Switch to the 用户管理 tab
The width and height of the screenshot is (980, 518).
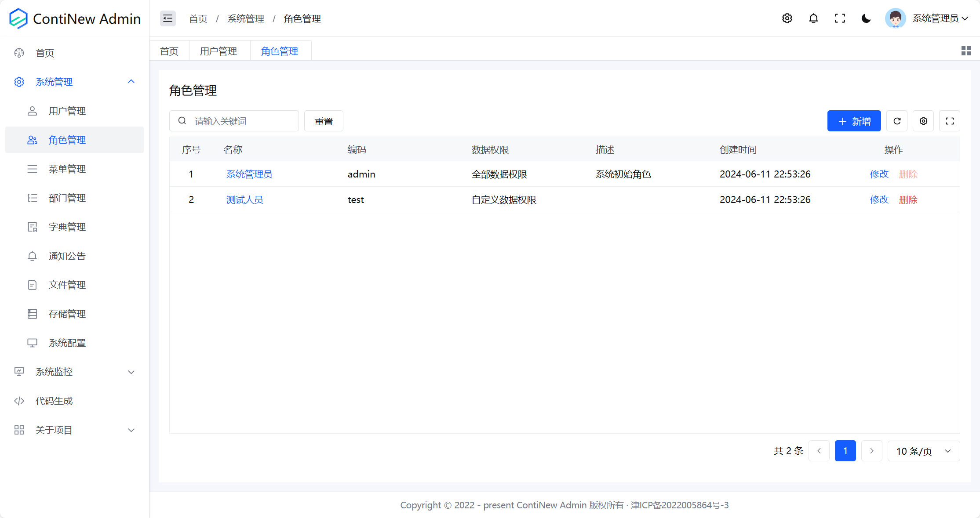click(219, 51)
